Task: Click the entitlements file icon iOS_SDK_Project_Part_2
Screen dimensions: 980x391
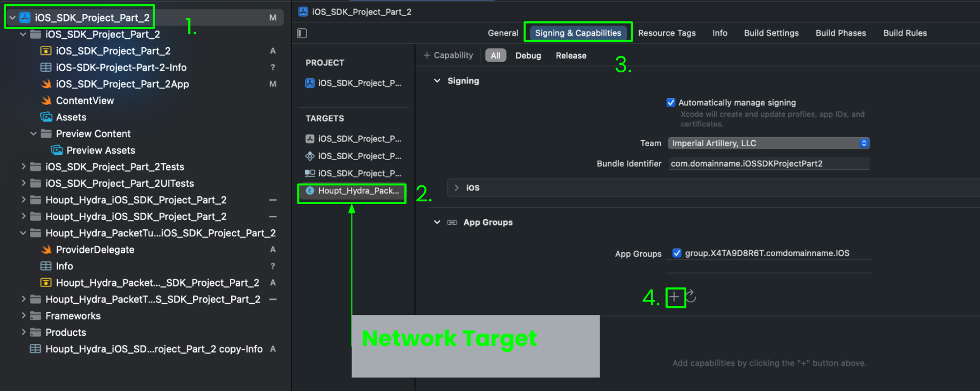Action: (x=47, y=51)
